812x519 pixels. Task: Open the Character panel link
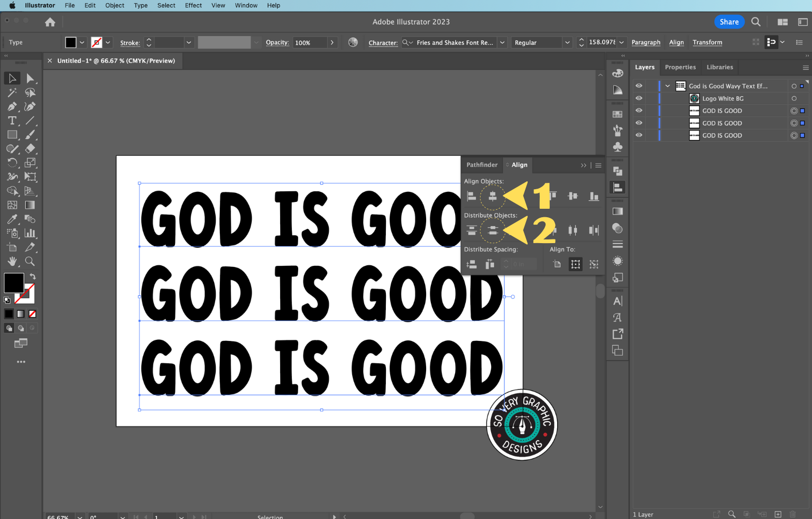pyautogui.click(x=383, y=43)
